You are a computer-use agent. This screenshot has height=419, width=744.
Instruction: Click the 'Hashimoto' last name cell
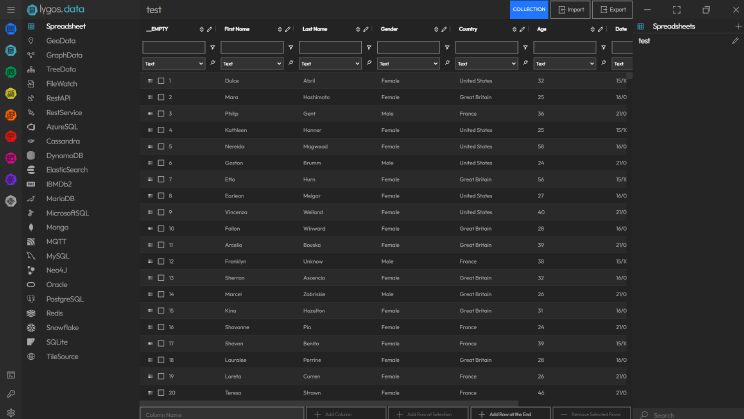click(316, 97)
